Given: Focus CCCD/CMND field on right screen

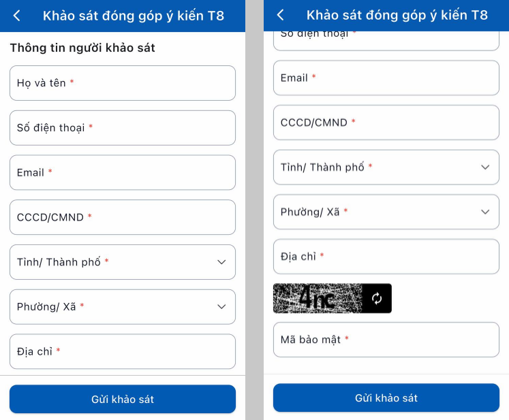Looking at the screenshot, I should tap(386, 123).
